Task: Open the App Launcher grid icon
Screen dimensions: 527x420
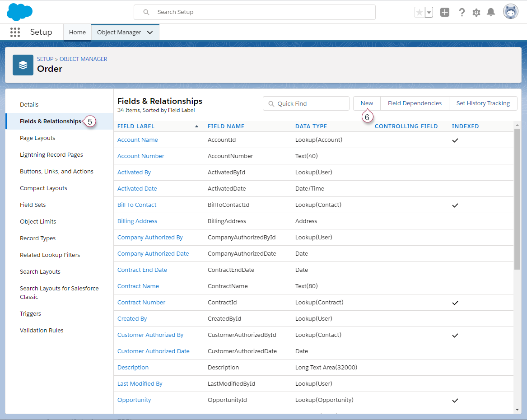Action: (x=15, y=32)
